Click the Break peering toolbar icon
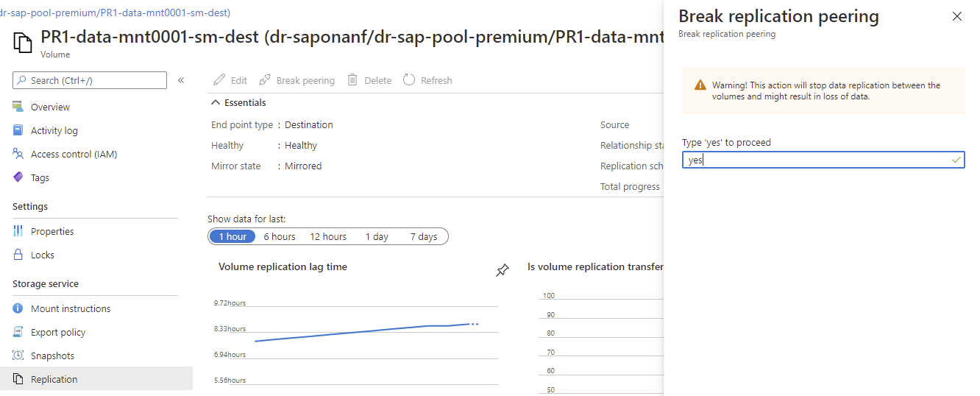Screen dimensions: 980x396 264,80
